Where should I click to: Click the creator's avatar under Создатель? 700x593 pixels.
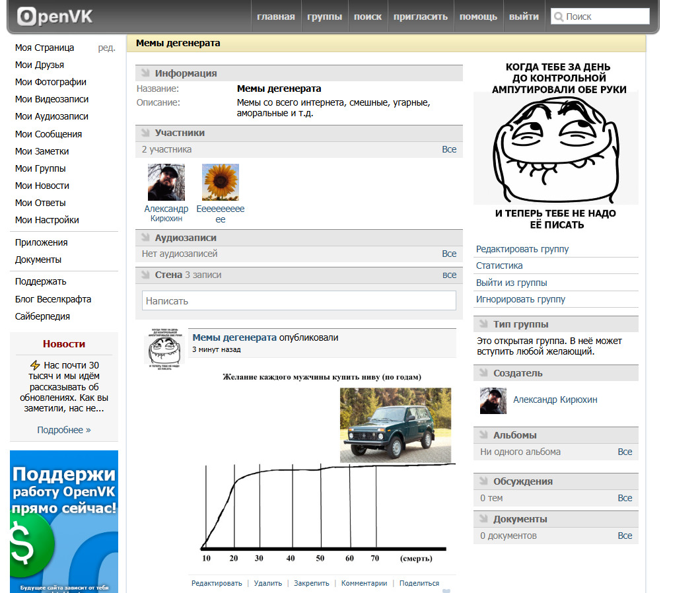[493, 400]
